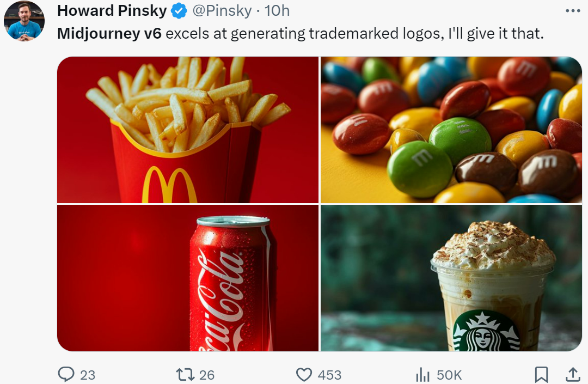Click the @Pinsky handle
The height and width of the screenshot is (384, 588).
(222, 11)
